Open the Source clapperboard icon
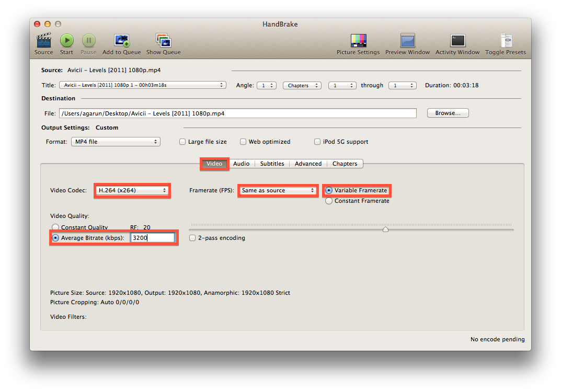Image resolution: width=561 pixels, height=392 pixels. click(43, 40)
